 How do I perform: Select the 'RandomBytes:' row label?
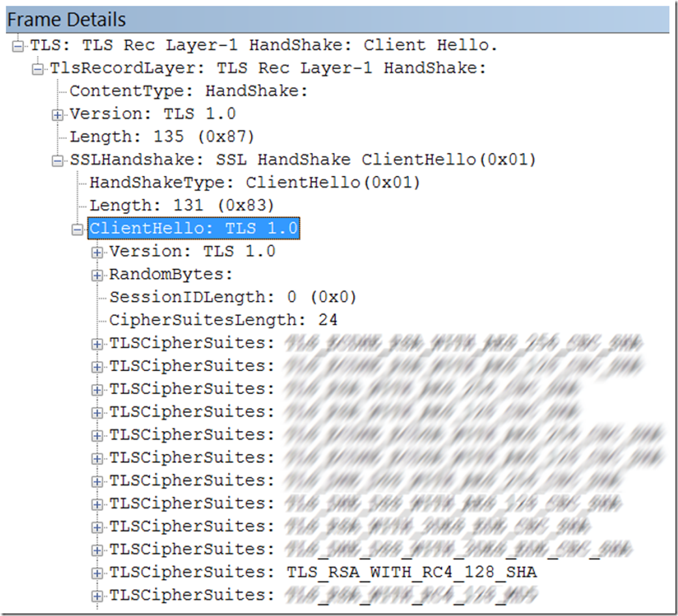[x=171, y=274]
